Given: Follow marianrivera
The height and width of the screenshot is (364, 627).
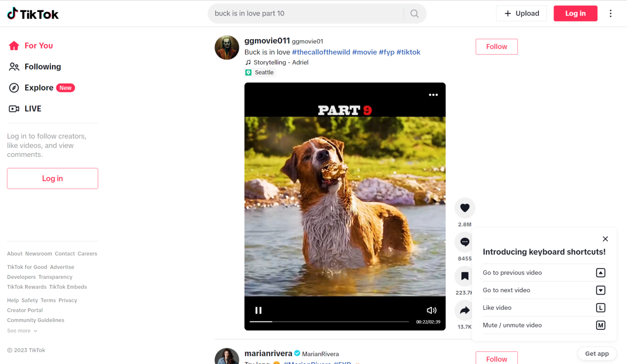Looking at the screenshot, I should tap(497, 358).
